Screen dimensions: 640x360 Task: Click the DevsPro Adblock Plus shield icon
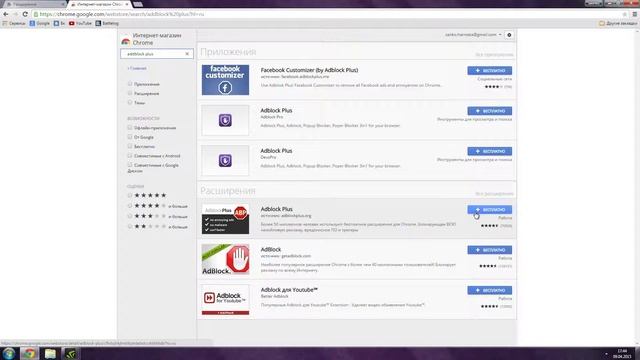[x=225, y=160]
